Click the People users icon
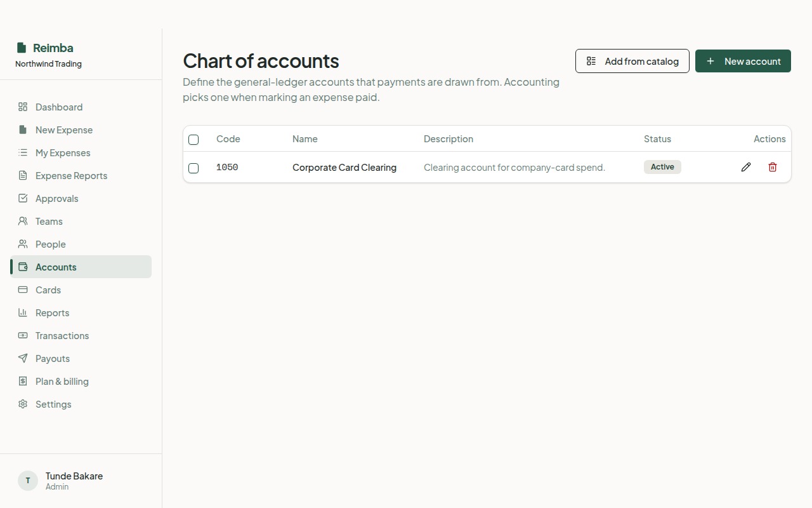The height and width of the screenshot is (508, 812). 23,244
